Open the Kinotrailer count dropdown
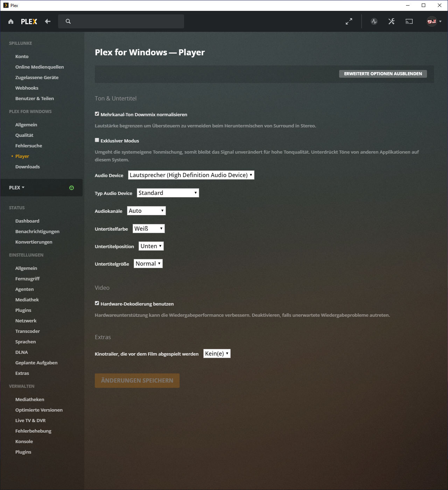This screenshot has height=490, width=448. tap(217, 353)
